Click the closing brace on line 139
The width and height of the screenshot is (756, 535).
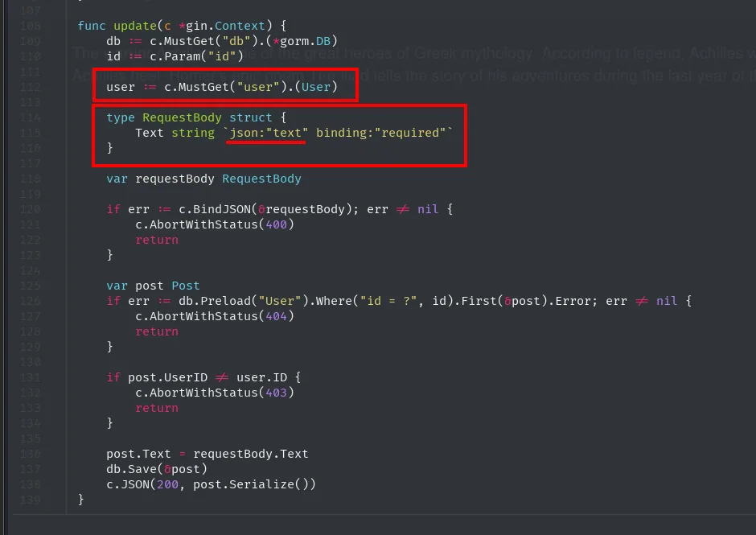click(x=81, y=500)
